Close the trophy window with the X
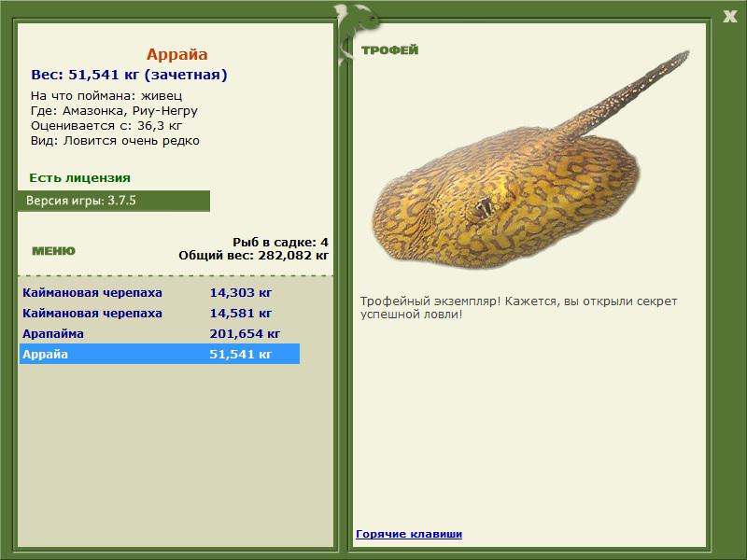747x560 pixels. tap(729, 17)
